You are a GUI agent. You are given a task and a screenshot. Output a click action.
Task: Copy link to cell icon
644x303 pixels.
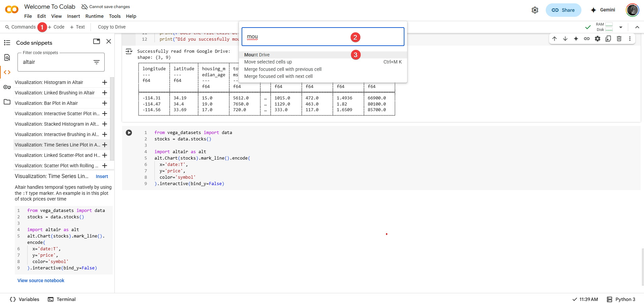tap(587, 39)
